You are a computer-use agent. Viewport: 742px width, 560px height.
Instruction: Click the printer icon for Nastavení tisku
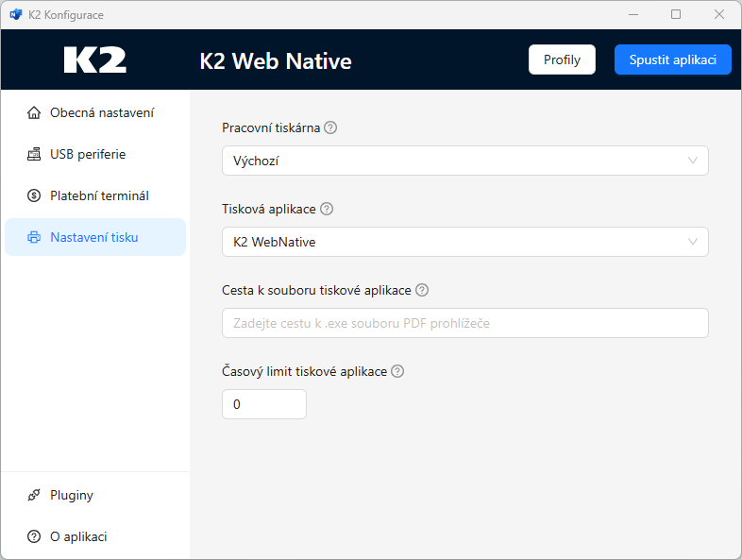point(34,237)
